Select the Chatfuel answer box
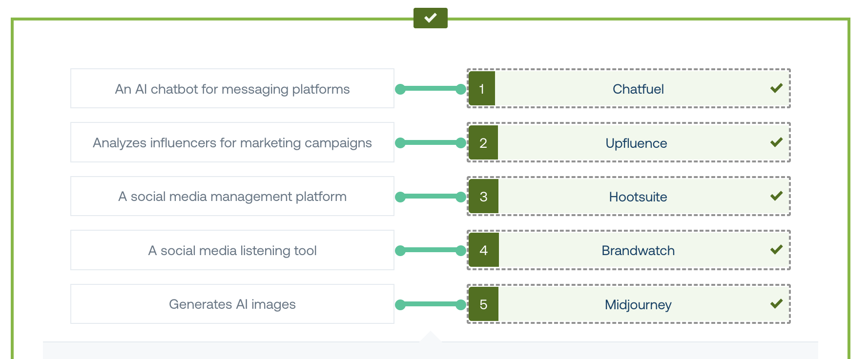Image resolution: width=868 pixels, height=359 pixels. pos(629,88)
